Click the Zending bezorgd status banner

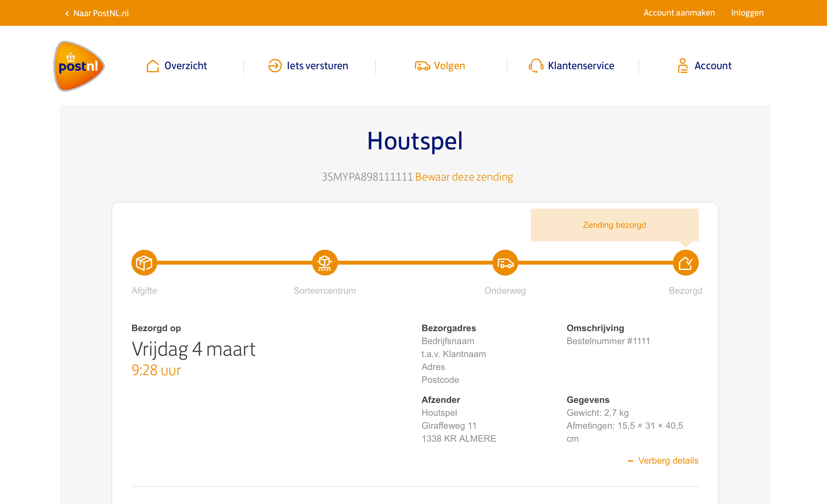click(x=614, y=225)
